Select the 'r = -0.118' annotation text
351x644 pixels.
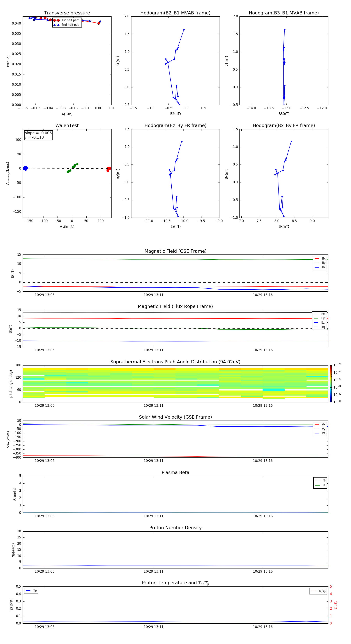tap(35, 137)
